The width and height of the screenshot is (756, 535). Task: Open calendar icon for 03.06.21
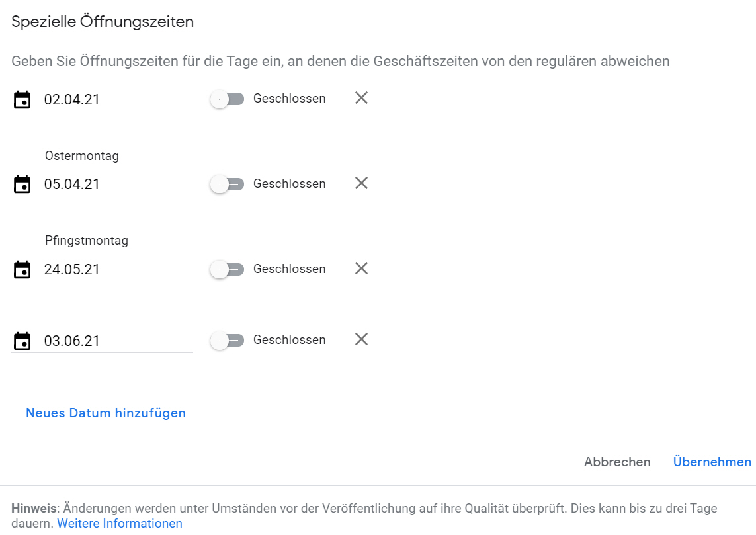tap(22, 341)
